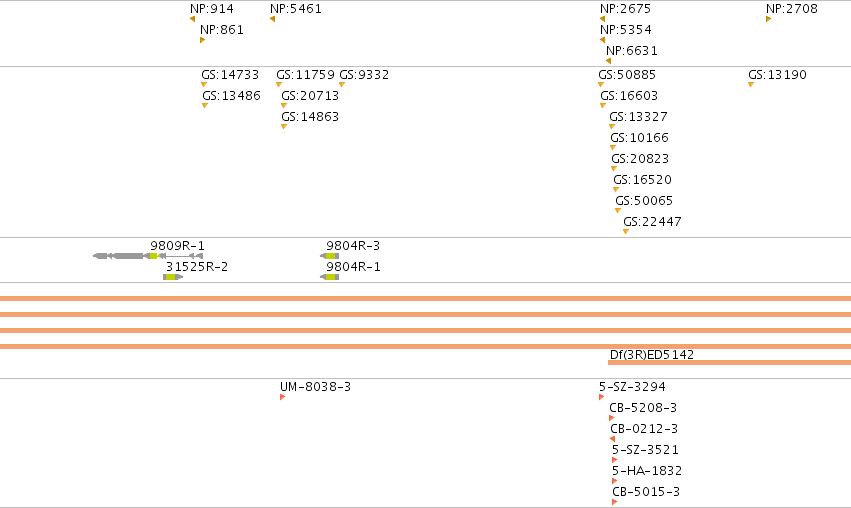The height and width of the screenshot is (508, 851).
Task: Select CB-0212-3 insertion
Action: tap(644, 429)
